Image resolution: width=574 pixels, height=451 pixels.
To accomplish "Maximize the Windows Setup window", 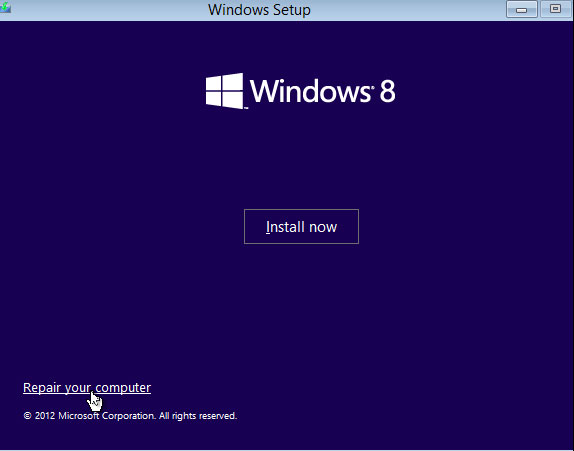I will [x=555, y=9].
